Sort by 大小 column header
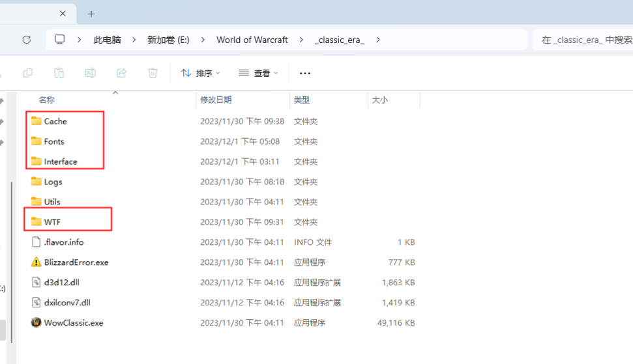Screen dimensions: 633x364 click(379, 100)
